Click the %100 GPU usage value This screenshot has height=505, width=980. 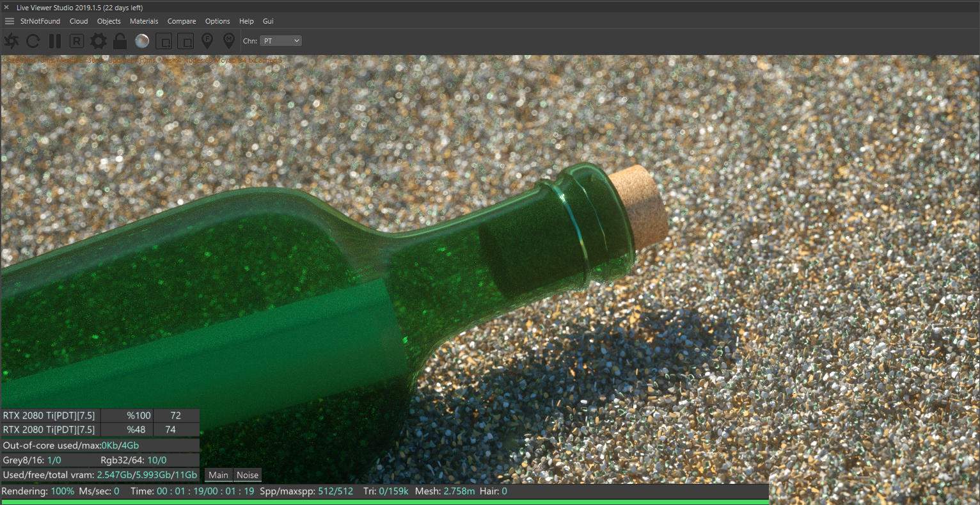point(139,415)
